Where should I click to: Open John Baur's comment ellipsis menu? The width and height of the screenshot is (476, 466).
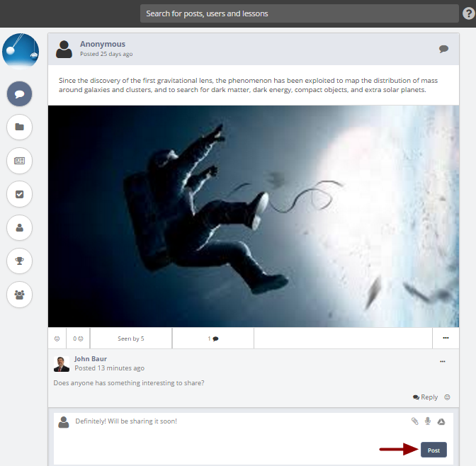(x=443, y=362)
